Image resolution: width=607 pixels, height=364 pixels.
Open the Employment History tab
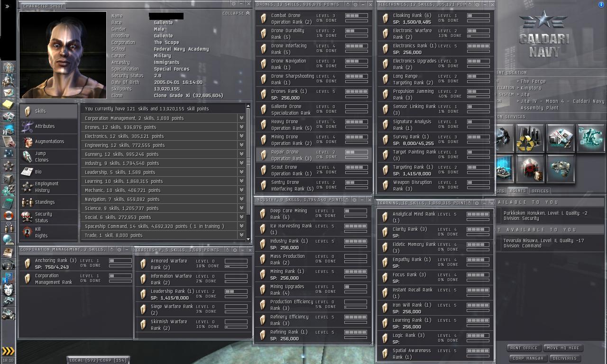[x=49, y=187]
